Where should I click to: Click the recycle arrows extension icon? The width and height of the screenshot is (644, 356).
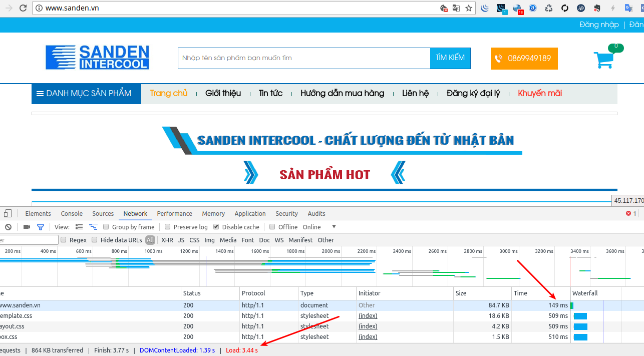[549, 8]
